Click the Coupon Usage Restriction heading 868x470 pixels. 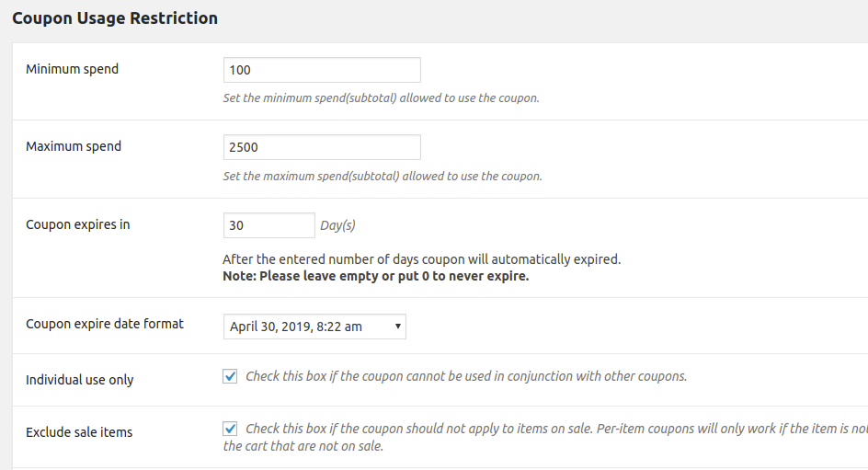coord(115,18)
